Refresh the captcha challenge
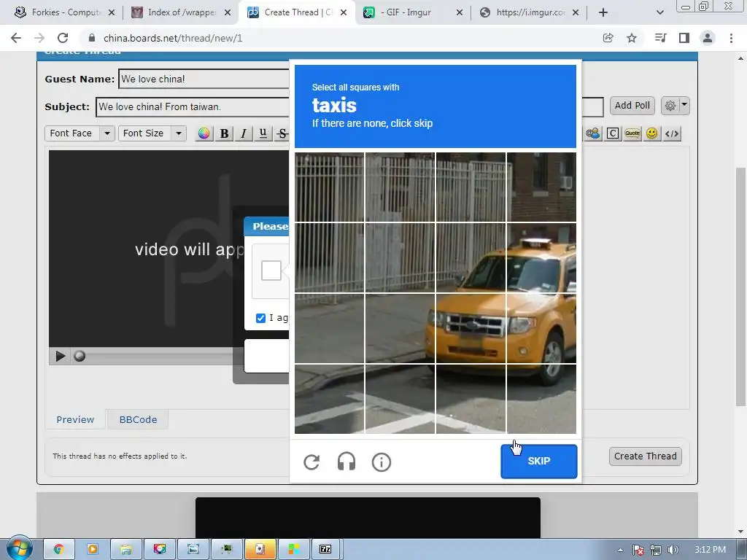Screen dimensions: 747x560 pyautogui.click(x=311, y=462)
